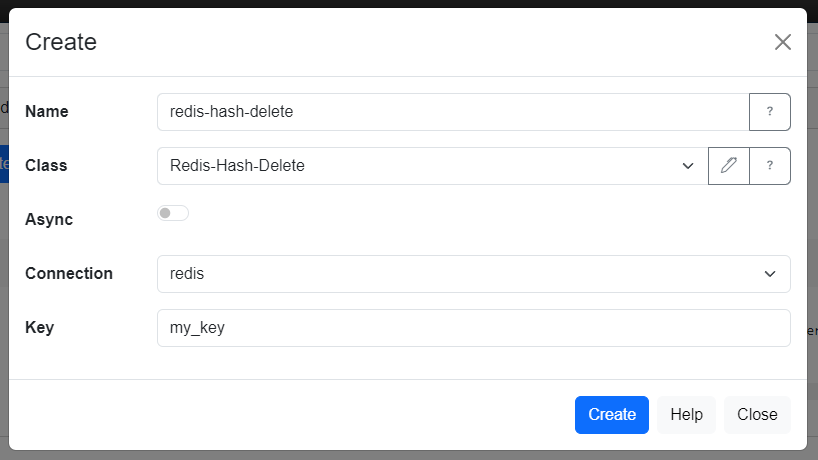818x460 pixels.
Task: Click the help icon beside the Class dropdown
Action: [x=769, y=166]
